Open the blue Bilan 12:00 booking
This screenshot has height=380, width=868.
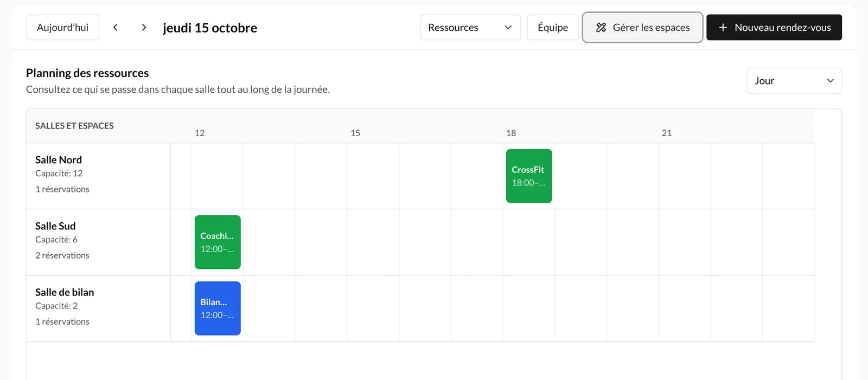[x=218, y=308]
